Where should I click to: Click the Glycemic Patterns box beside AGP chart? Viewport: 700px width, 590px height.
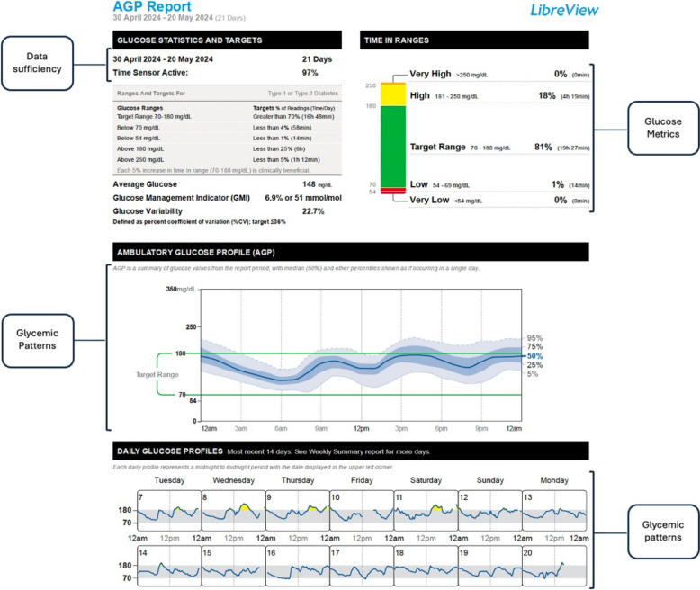38,341
